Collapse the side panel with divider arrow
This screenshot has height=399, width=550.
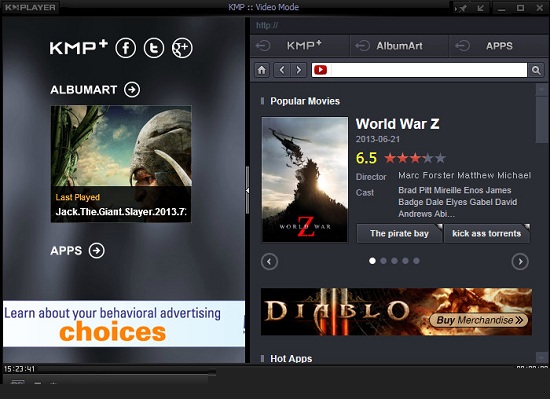(247, 190)
